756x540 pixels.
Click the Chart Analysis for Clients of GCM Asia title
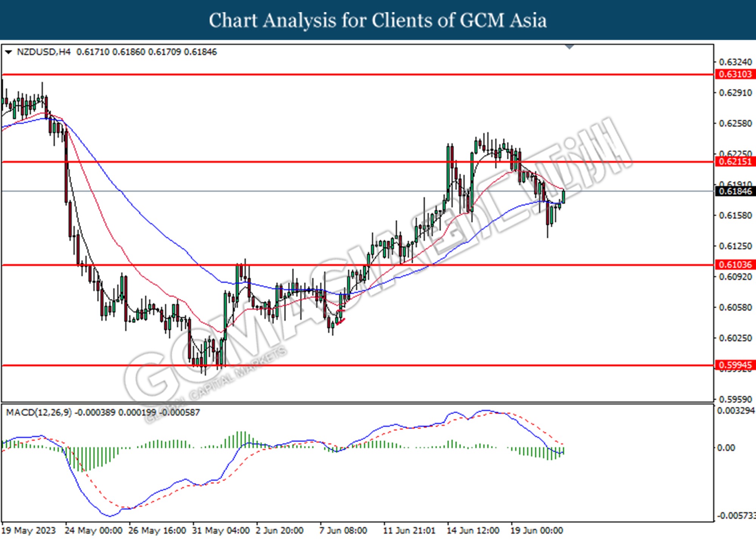pyautogui.click(x=378, y=20)
